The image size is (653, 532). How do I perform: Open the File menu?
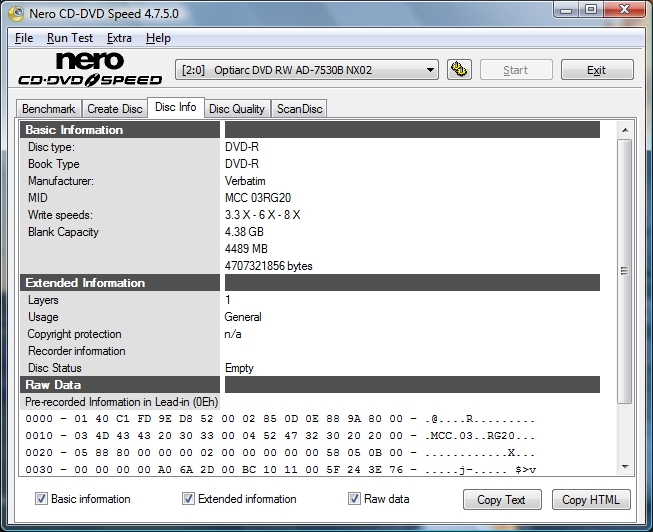point(24,38)
